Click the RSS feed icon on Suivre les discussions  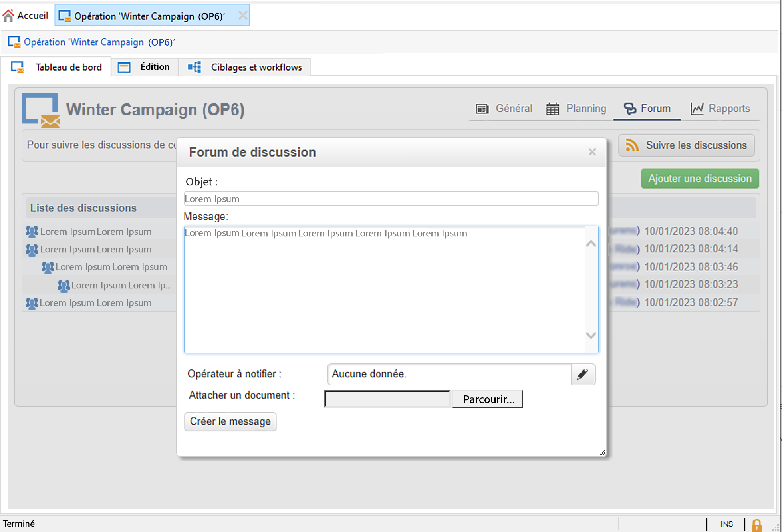pyautogui.click(x=632, y=145)
